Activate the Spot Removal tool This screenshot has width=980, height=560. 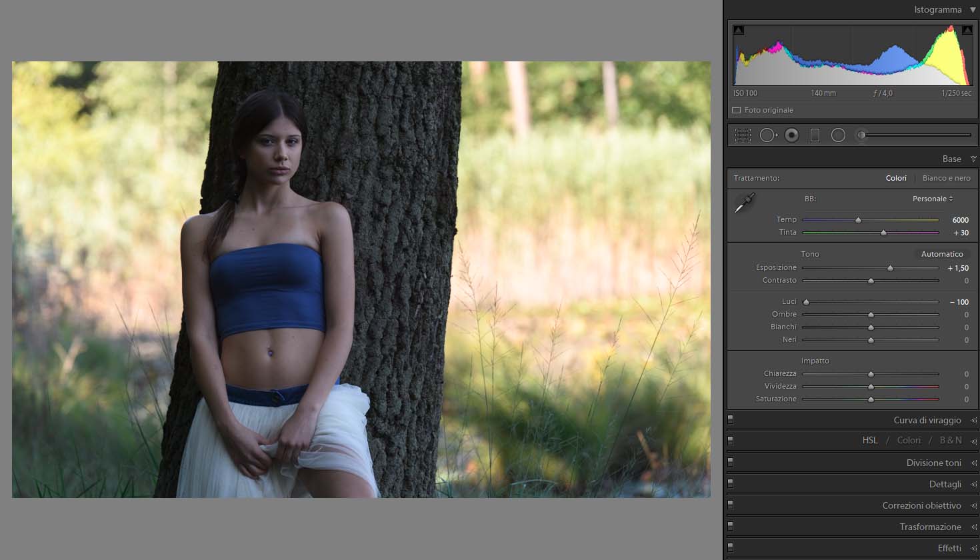[x=767, y=135]
